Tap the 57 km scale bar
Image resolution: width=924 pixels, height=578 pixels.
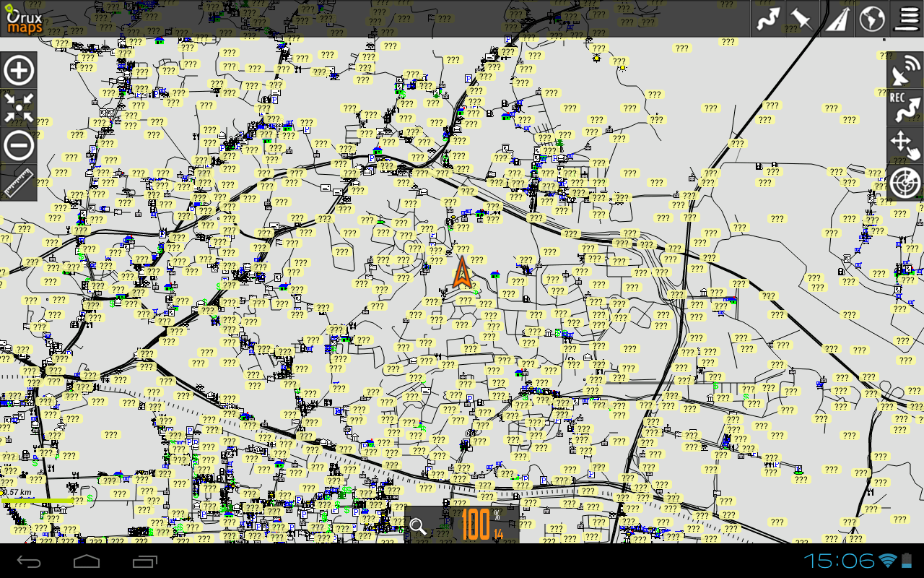click(x=36, y=496)
